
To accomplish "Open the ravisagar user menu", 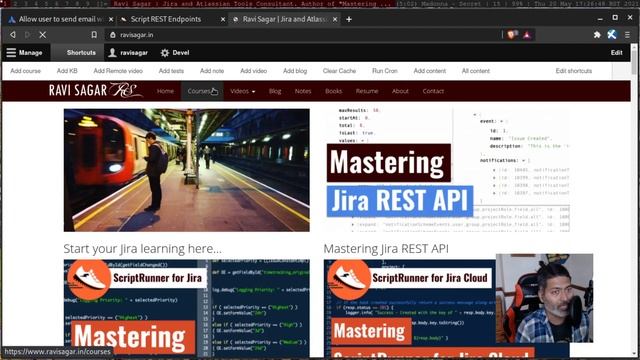I will click(128, 53).
